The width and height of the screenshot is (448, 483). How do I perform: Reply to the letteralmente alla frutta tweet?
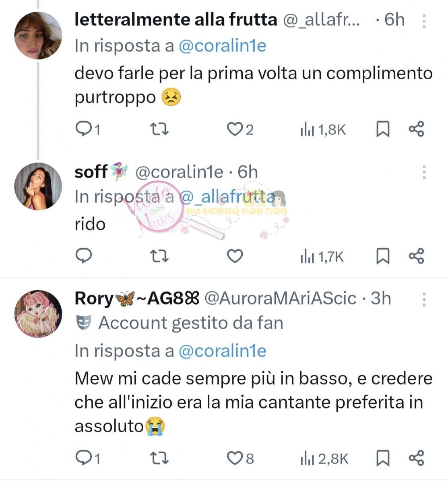(x=84, y=129)
